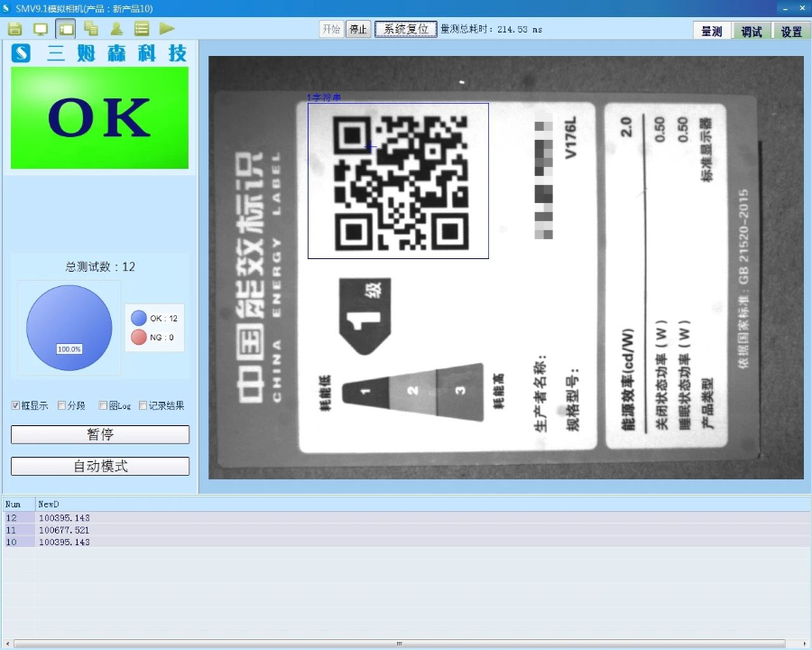Open the user account person icon
This screenshot has height=650, width=812.
coord(116,29)
